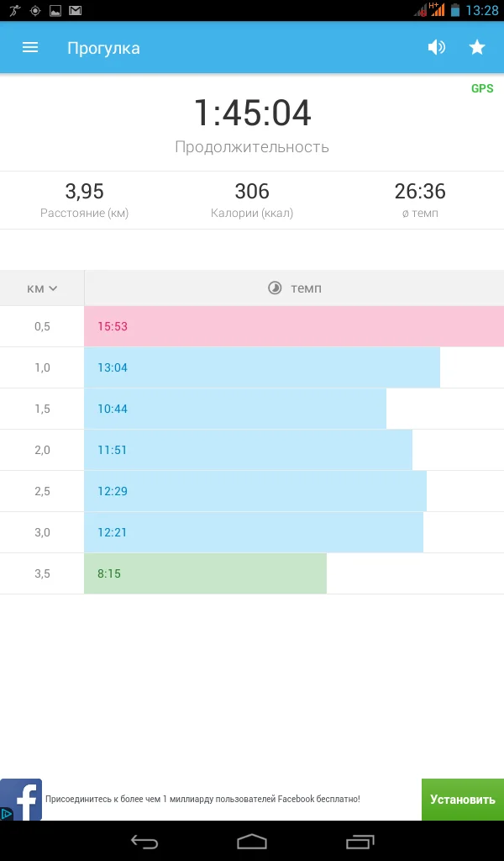
Task: Open the Facebook ad text link
Action: [x=202, y=799]
